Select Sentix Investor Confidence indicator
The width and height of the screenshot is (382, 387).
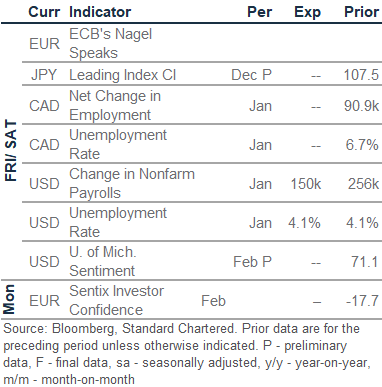point(116,300)
